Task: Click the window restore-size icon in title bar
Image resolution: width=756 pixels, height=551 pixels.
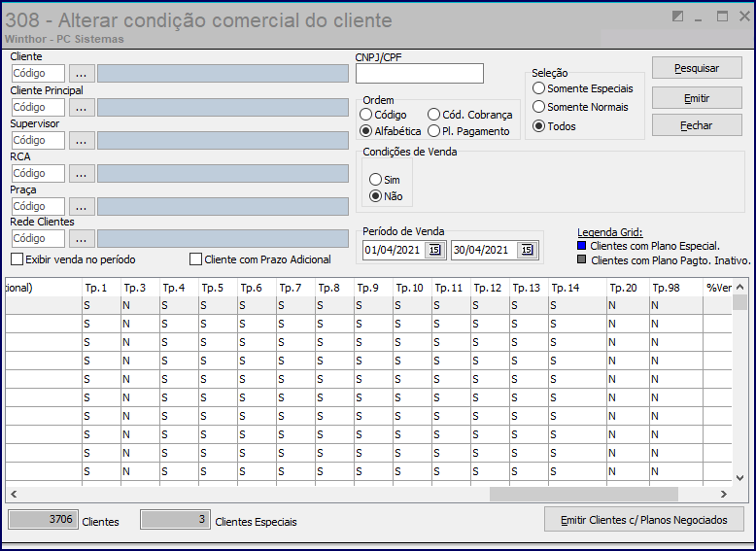Action: pos(677,17)
